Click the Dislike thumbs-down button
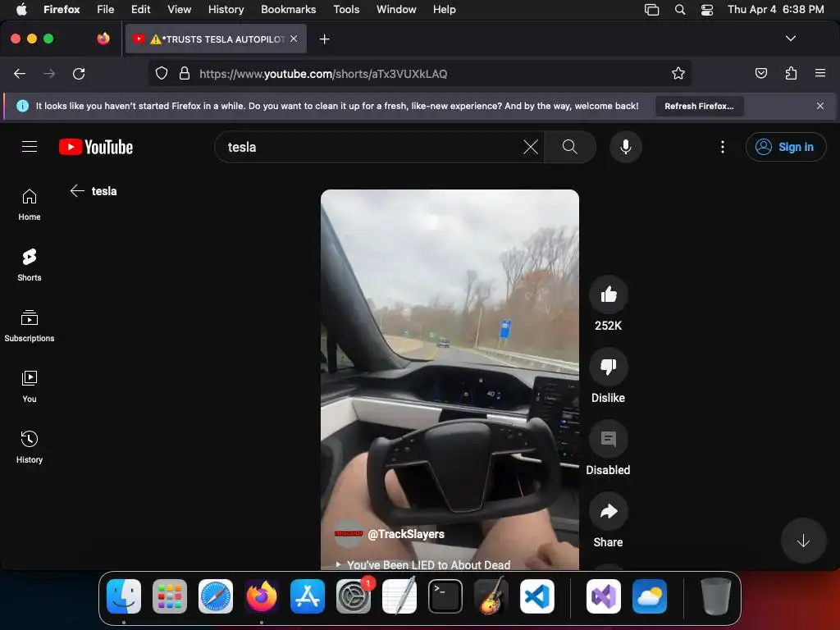Screen dimensions: 840x630 tap(608, 367)
